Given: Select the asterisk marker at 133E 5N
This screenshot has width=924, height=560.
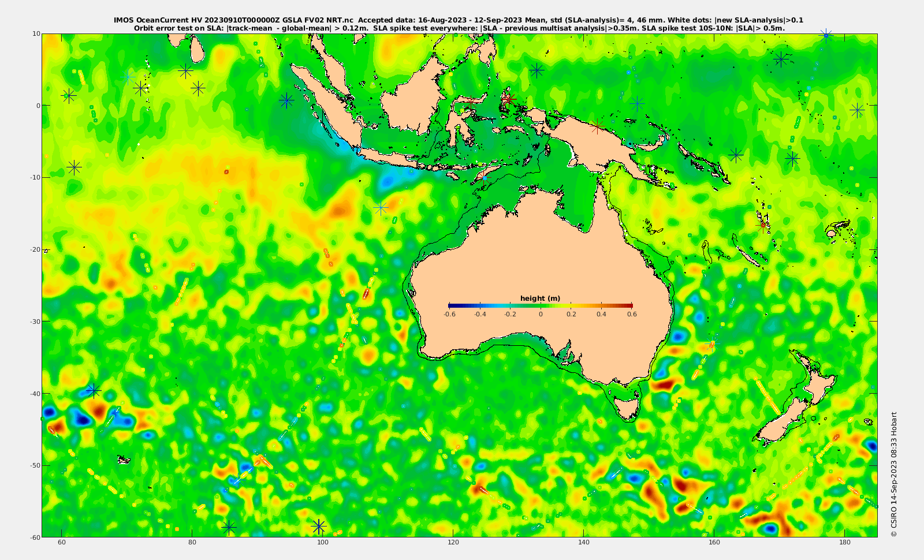Looking at the screenshot, I should pyautogui.click(x=537, y=70).
